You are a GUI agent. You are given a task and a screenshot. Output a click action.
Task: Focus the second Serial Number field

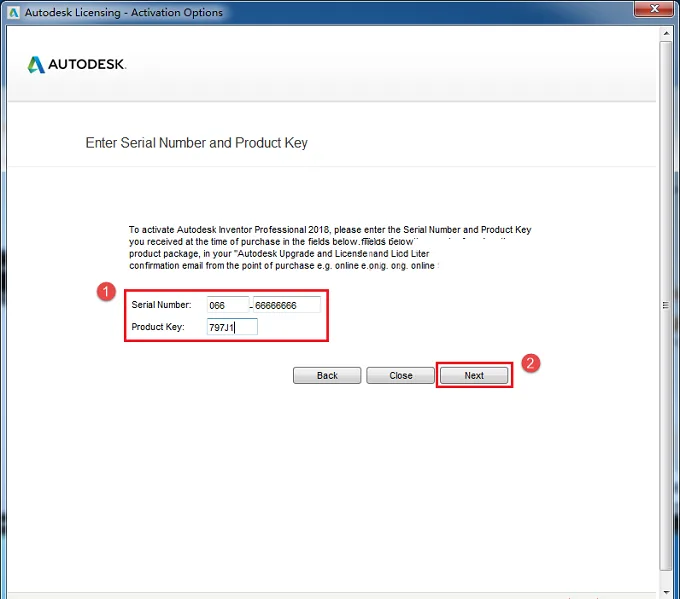coord(287,305)
